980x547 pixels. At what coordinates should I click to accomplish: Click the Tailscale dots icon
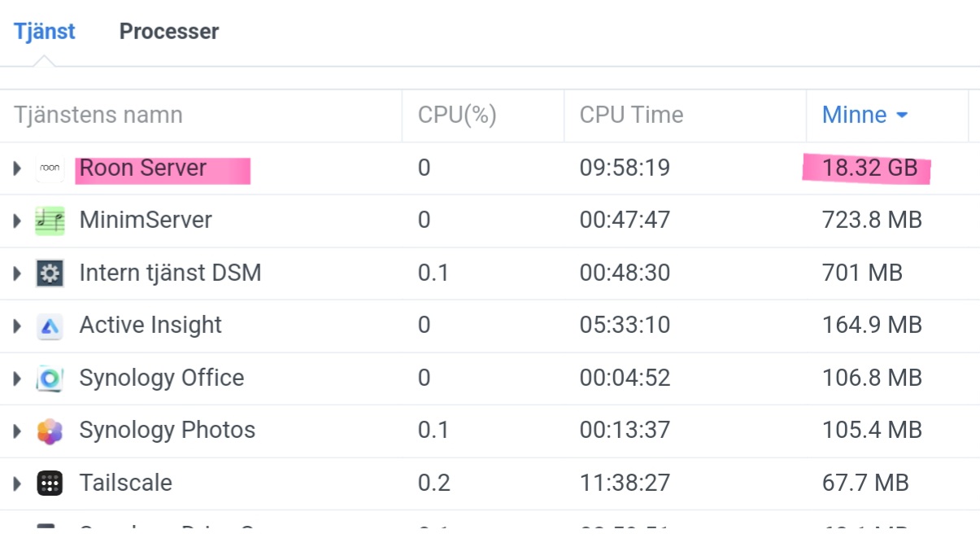[50, 484]
